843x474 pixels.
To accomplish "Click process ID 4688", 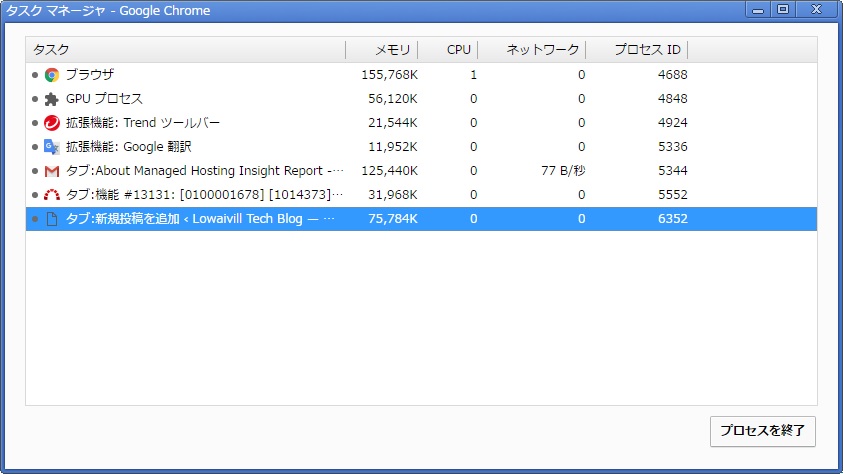I will pos(673,75).
